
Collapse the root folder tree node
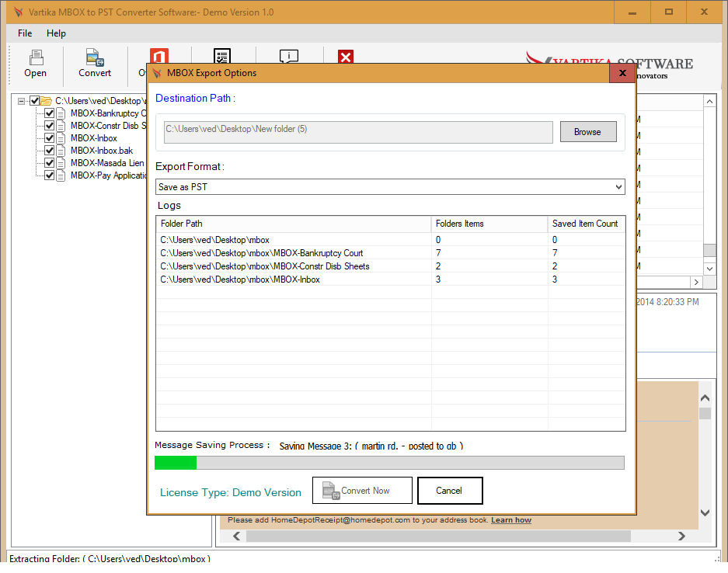point(21,101)
